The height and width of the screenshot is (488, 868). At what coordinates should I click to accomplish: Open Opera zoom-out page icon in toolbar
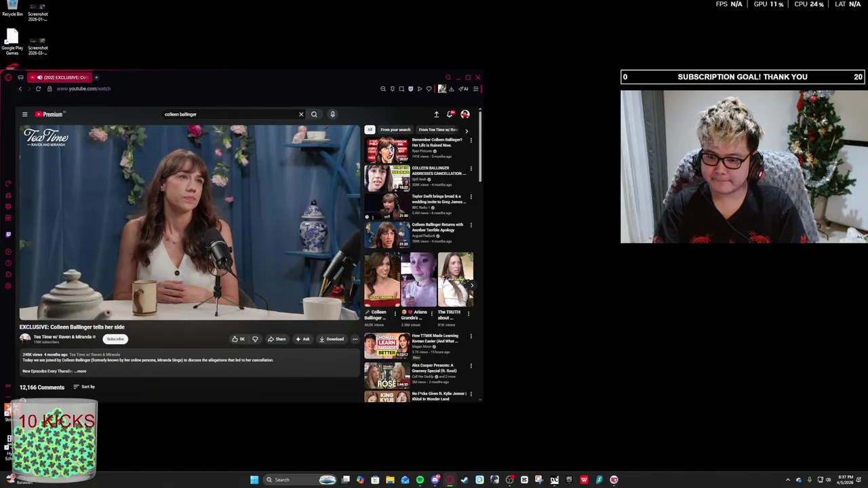click(383, 89)
